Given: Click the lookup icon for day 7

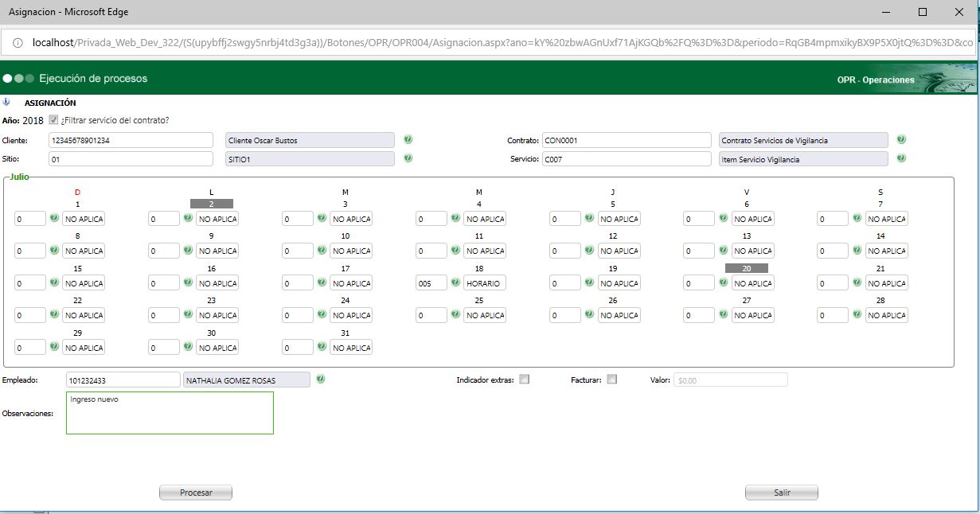Looking at the screenshot, I should tap(857, 217).
